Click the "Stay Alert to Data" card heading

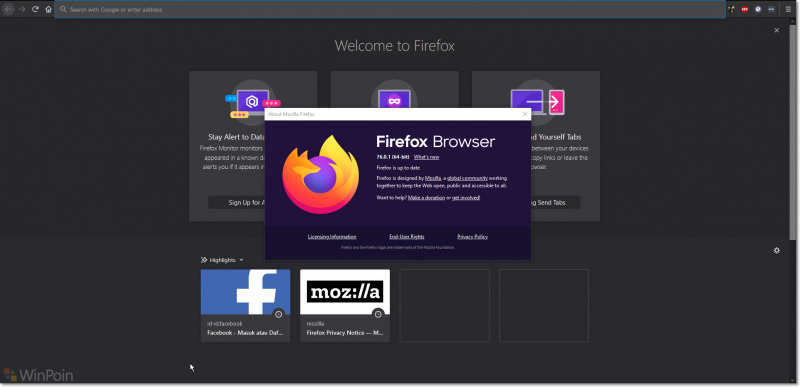point(237,137)
